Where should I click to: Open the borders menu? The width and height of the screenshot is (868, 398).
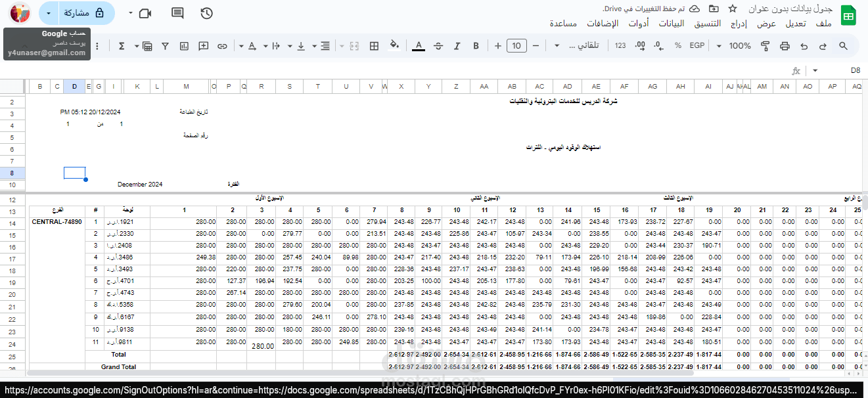(374, 46)
